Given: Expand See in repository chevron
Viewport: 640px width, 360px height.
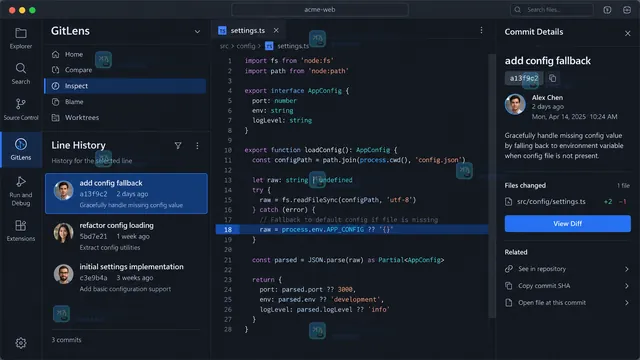Looking at the screenshot, I should (x=627, y=269).
